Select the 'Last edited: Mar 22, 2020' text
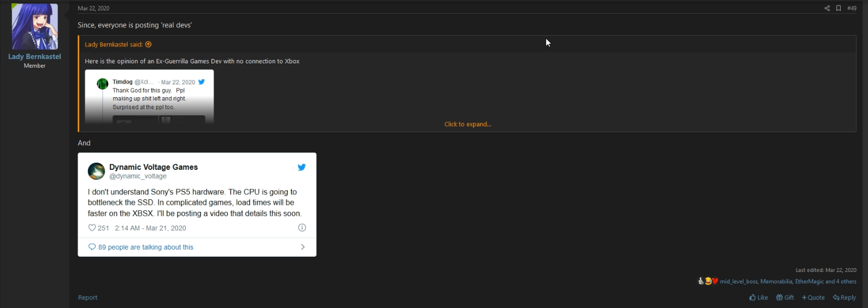The height and width of the screenshot is (308, 868). pyautogui.click(x=826, y=270)
